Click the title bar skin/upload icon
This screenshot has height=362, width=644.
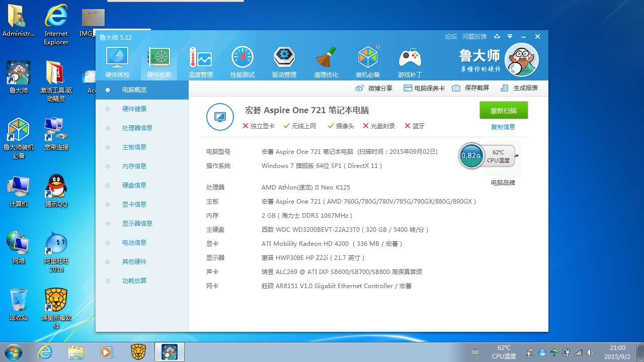point(497,37)
